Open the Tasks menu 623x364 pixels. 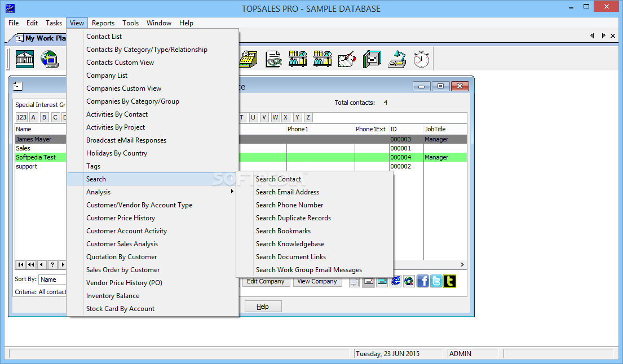(x=54, y=23)
